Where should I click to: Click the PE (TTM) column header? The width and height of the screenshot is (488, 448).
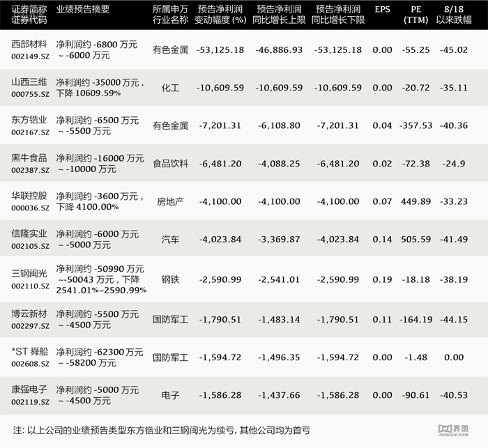point(415,15)
